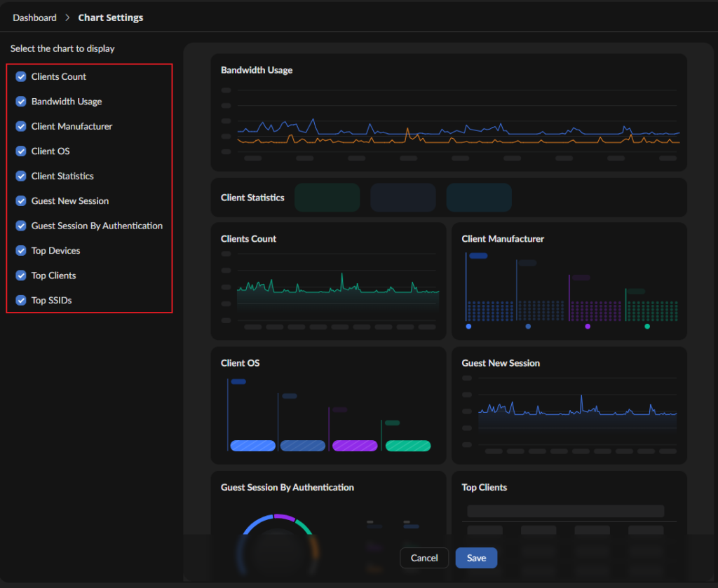Image resolution: width=718 pixels, height=588 pixels.
Task: Toggle the Bandwidth Usage checkbox
Action: (x=21, y=101)
